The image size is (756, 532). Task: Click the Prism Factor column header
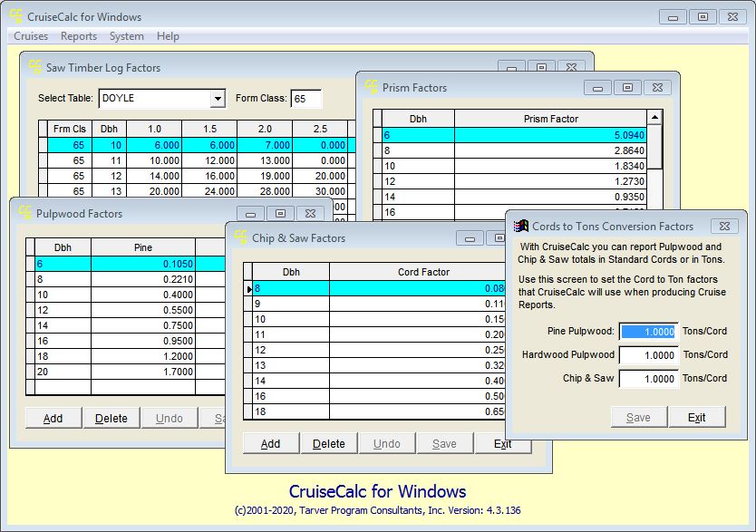click(550, 119)
